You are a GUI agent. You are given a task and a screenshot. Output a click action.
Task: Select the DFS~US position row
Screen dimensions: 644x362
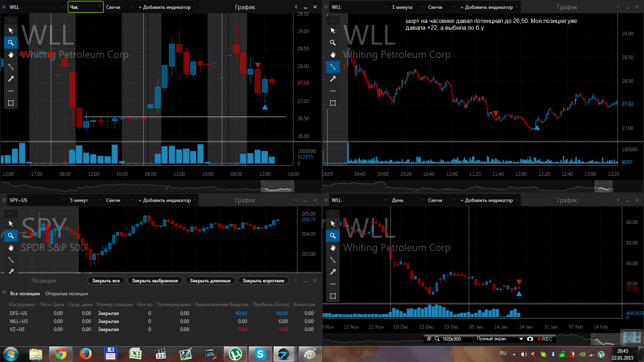[x=161, y=313]
